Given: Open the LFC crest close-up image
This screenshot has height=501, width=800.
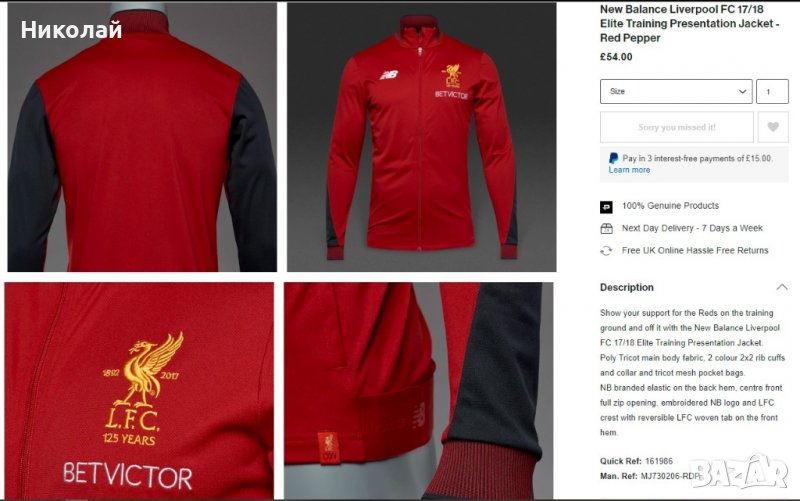Looking at the screenshot, I should [139, 391].
